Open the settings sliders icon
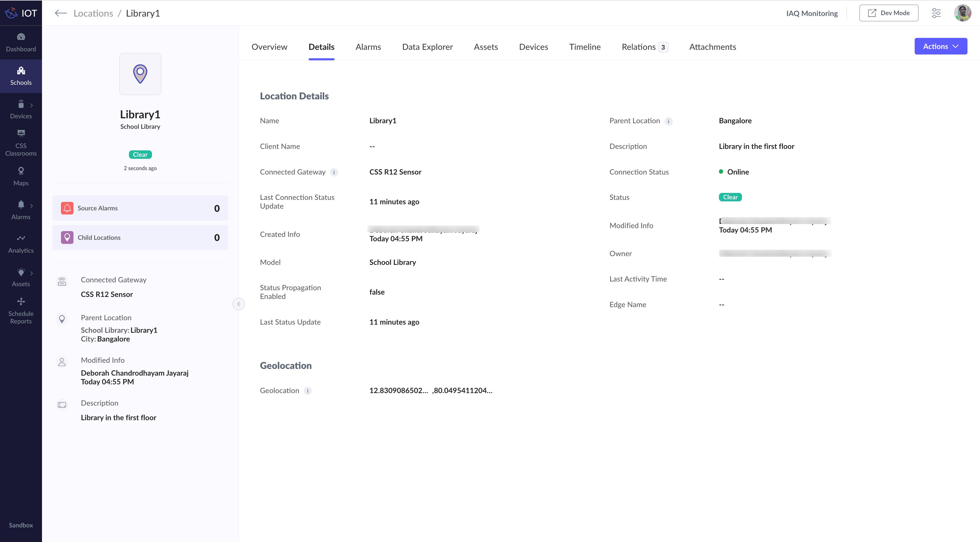980x542 pixels. click(x=936, y=13)
